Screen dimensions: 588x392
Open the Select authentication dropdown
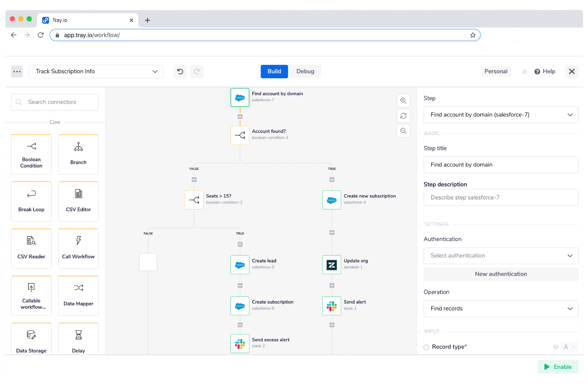point(501,255)
